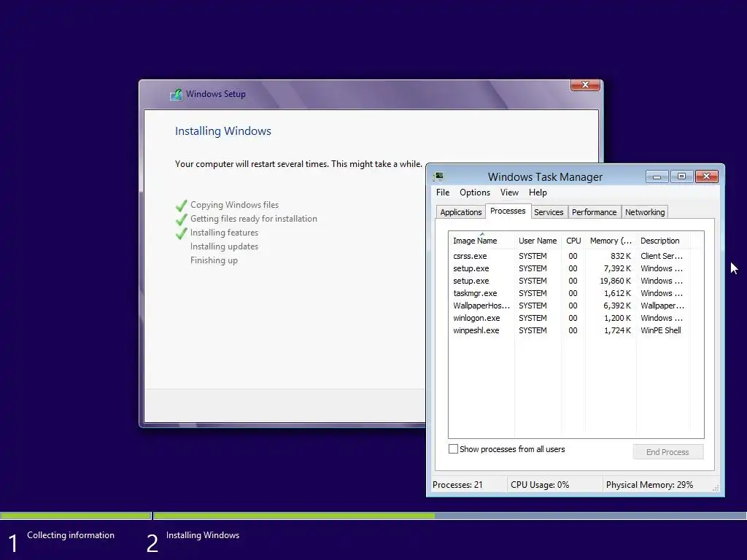The width and height of the screenshot is (747, 560).
Task: Select the winpeshl.exe process
Action: [x=569, y=330]
